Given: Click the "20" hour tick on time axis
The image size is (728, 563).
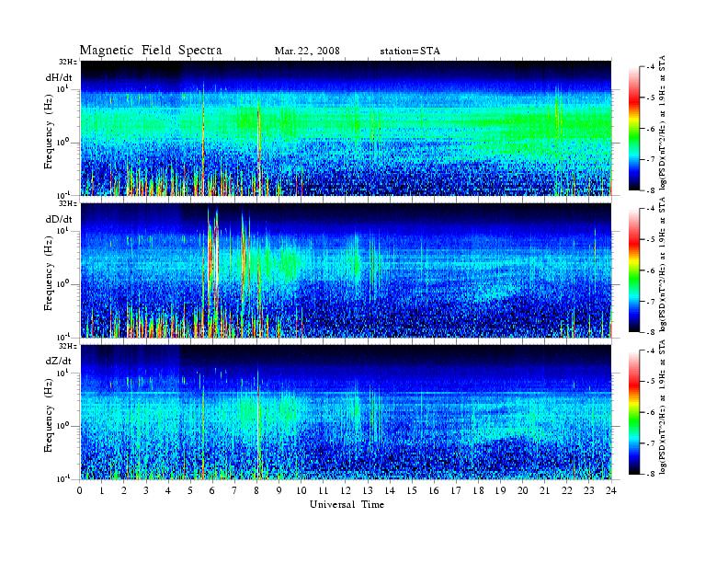Looking at the screenshot, I should 522,490.
